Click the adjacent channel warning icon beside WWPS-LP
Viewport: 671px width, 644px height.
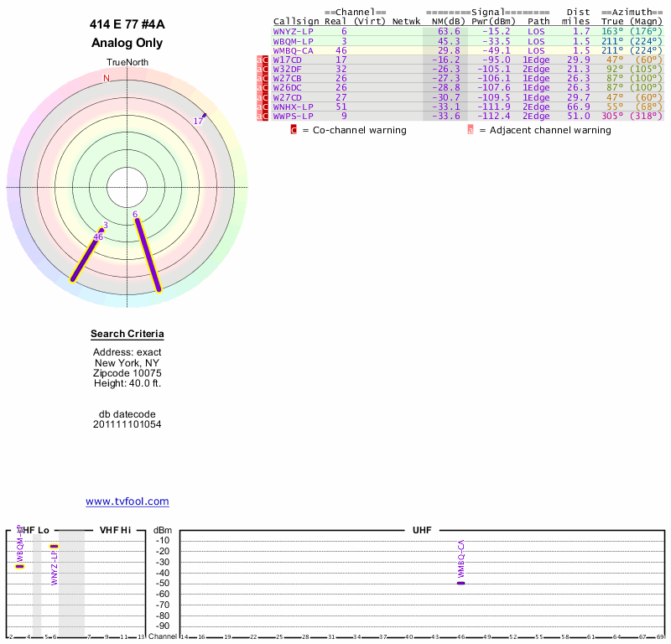point(259,116)
